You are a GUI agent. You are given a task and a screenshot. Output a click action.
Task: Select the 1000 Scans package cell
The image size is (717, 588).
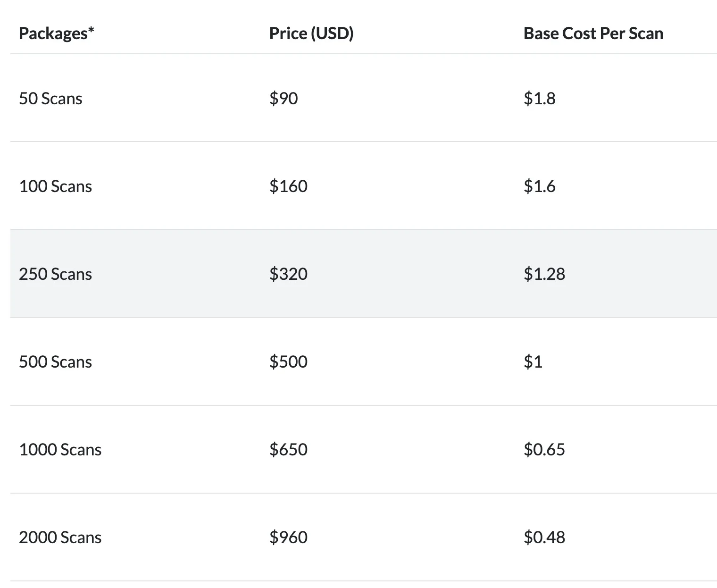[x=60, y=450]
